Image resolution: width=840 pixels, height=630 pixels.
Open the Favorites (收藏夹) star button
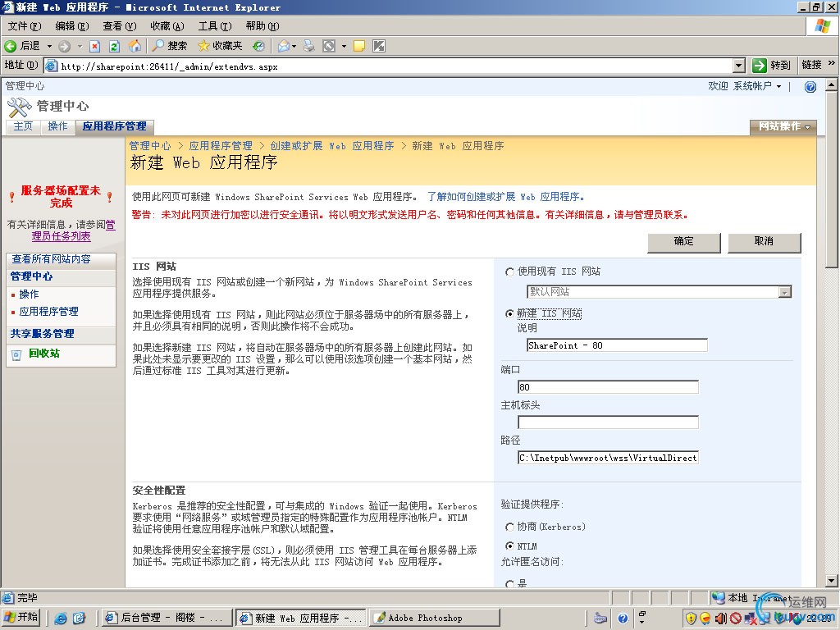(220, 46)
